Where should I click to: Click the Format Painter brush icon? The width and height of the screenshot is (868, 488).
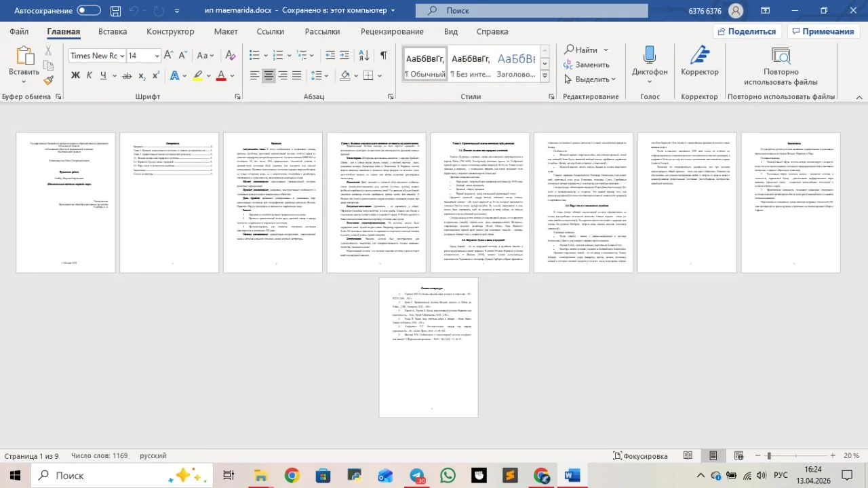tap(49, 81)
